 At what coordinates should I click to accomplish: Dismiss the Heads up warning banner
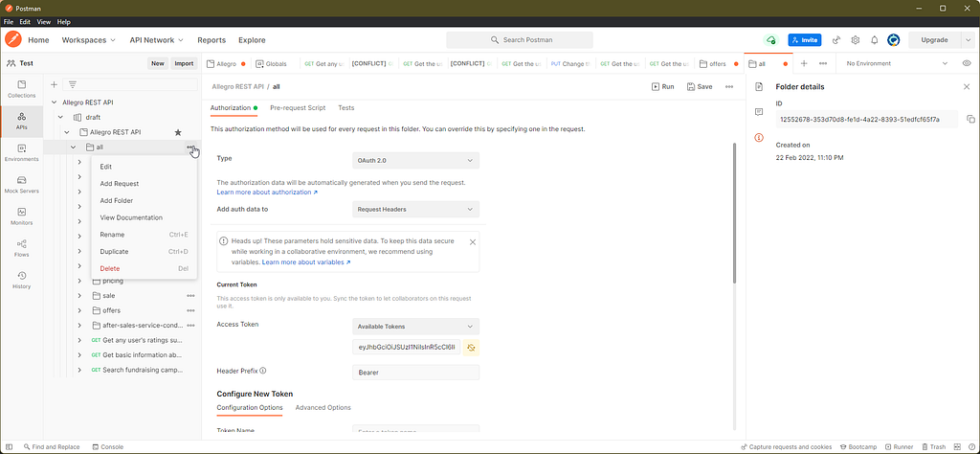[x=473, y=242]
